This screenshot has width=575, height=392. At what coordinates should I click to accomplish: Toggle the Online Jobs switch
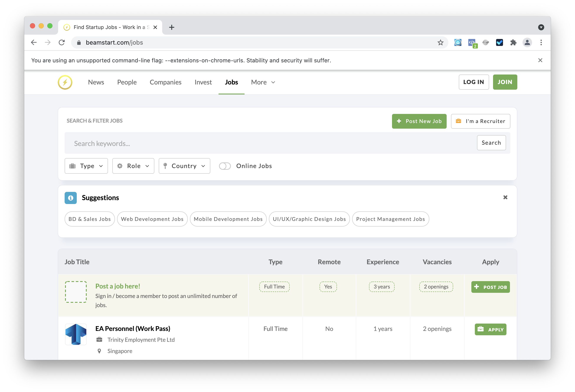click(x=225, y=166)
